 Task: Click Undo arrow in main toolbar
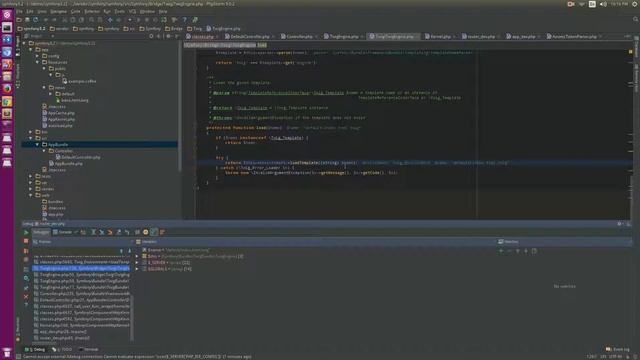coord(46,20)
